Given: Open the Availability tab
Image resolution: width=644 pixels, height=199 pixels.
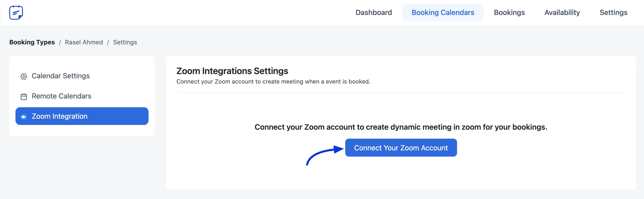Looking at the screenshot, I should [562, 12].
